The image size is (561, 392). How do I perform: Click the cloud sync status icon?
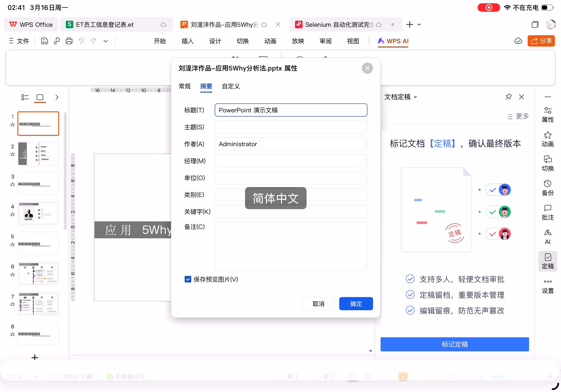[x=518, y=41]
